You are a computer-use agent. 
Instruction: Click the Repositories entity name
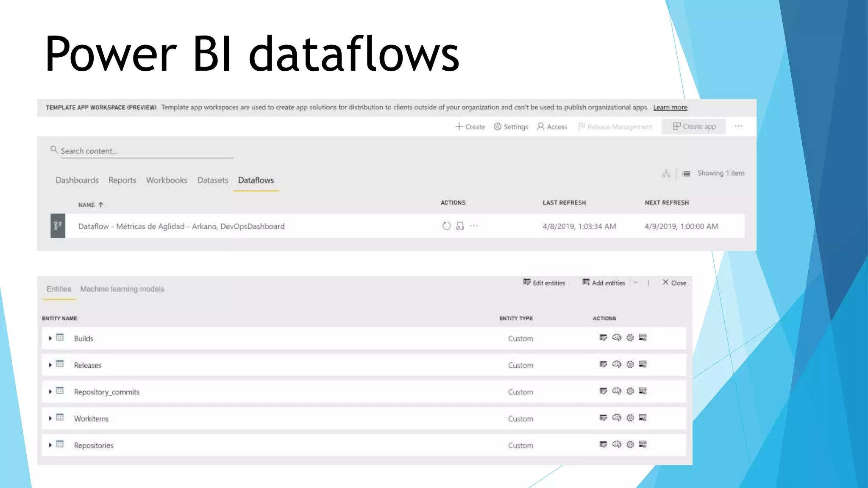coord(94,445)
